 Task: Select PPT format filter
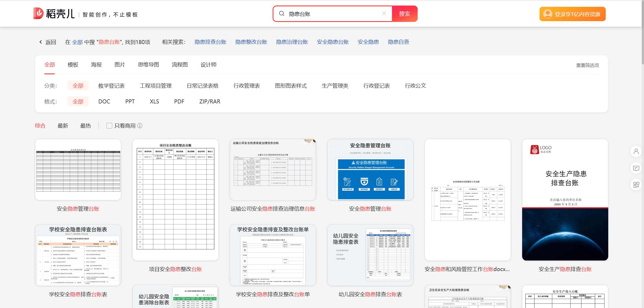[130, 101]
